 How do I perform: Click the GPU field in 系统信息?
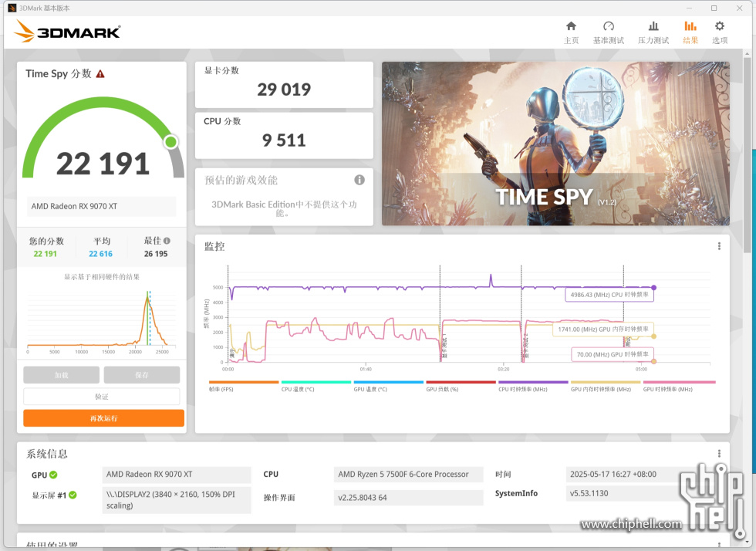point(177,475)
